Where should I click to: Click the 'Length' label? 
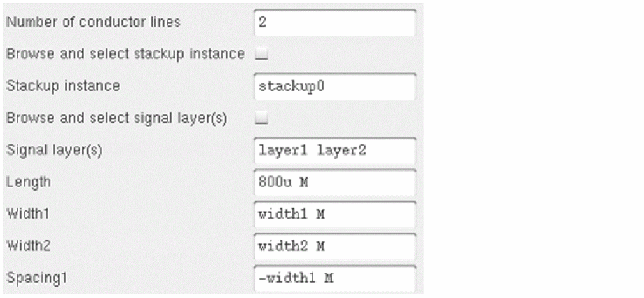(x=28, y=182)
